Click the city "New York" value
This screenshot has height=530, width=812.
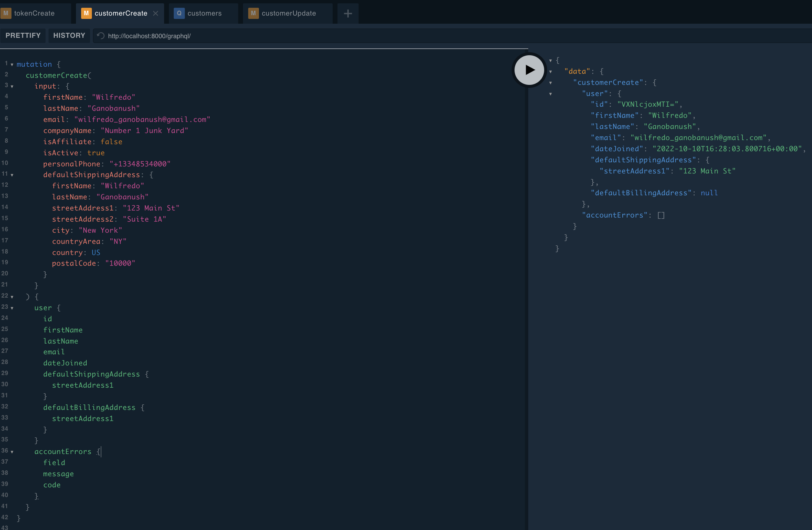tap(100, 230)
